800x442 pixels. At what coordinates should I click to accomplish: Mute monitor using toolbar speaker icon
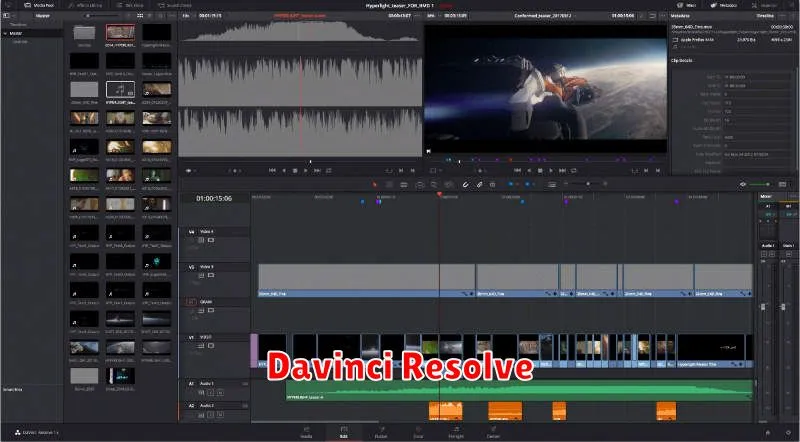(743, 184)
